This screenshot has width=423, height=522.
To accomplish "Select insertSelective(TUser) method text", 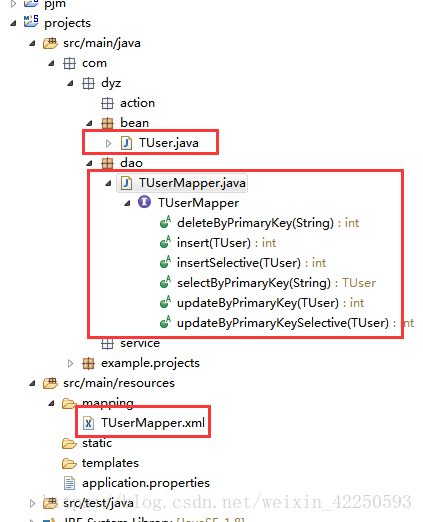I will pos(239,263).
